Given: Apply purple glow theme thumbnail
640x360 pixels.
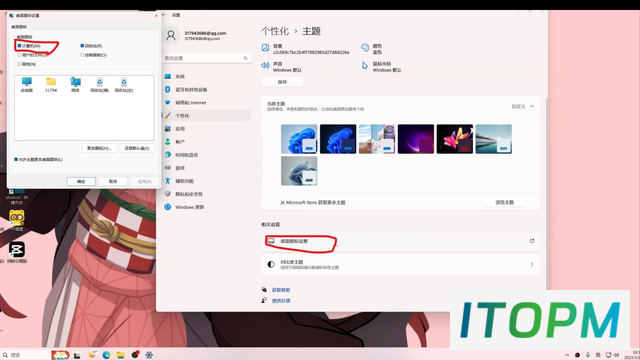Looking at the screenshot, I should coord(416,139).
